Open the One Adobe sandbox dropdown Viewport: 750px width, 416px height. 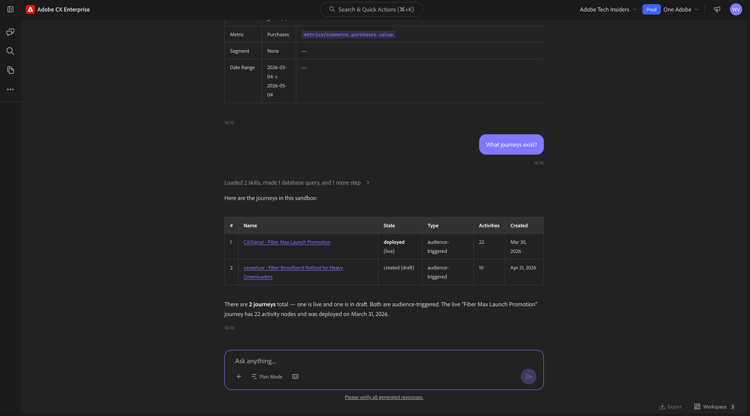(681, 9)
